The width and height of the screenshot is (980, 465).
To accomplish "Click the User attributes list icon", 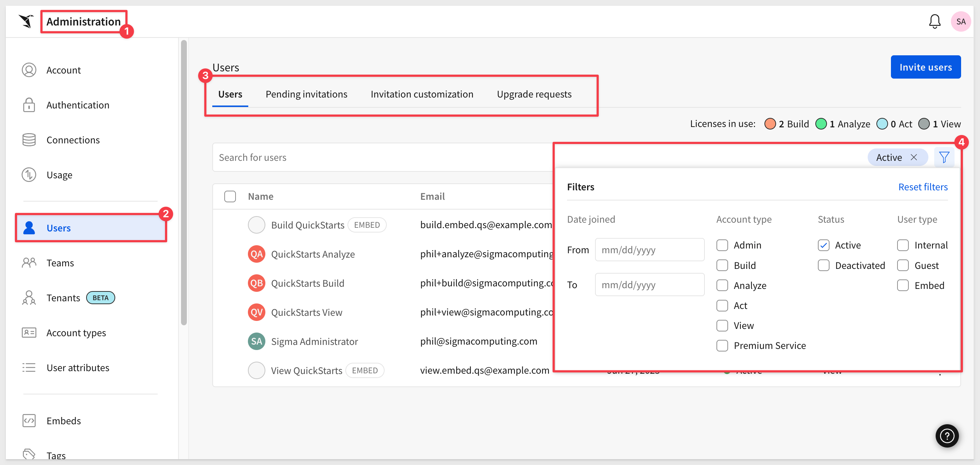I will (x=29, y=367).
